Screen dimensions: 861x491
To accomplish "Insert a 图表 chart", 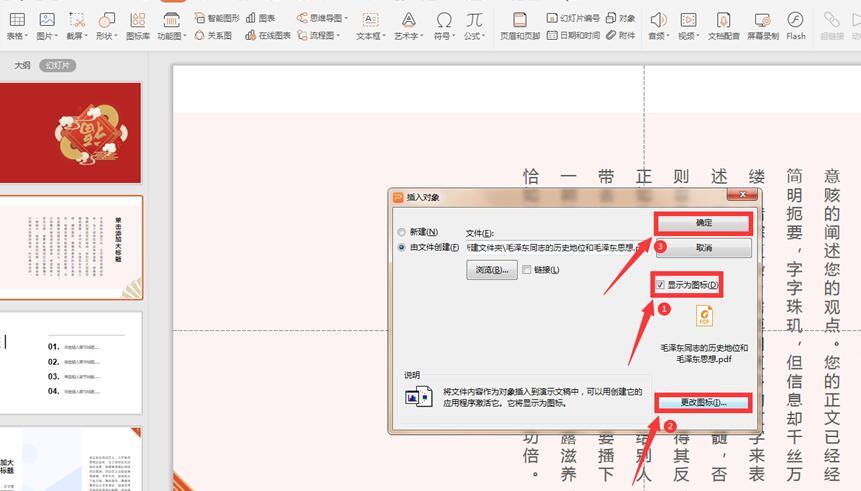I will (x=260, y=18).
